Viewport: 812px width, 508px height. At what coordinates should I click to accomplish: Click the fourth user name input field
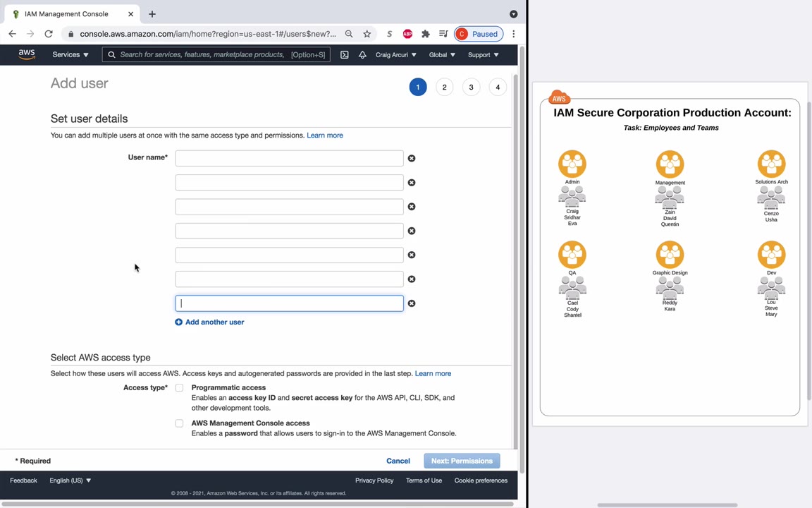pyautogui.click(x=289, y=231)
